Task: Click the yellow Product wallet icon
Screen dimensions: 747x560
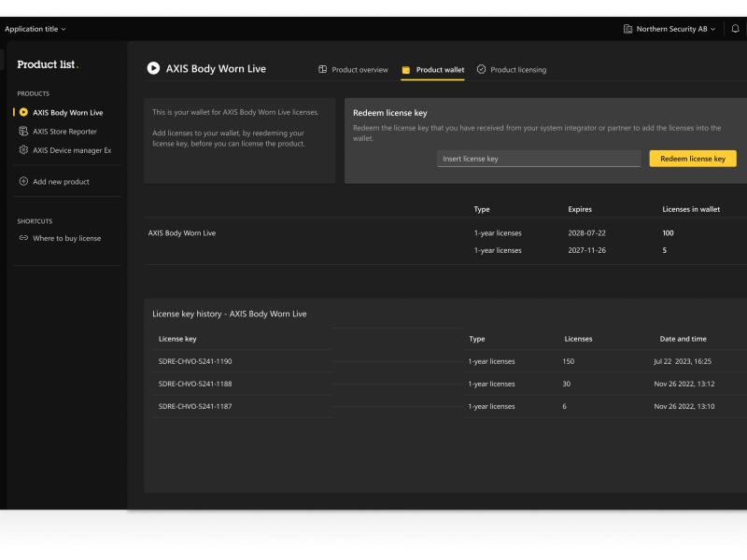Action: coord(406,70)
